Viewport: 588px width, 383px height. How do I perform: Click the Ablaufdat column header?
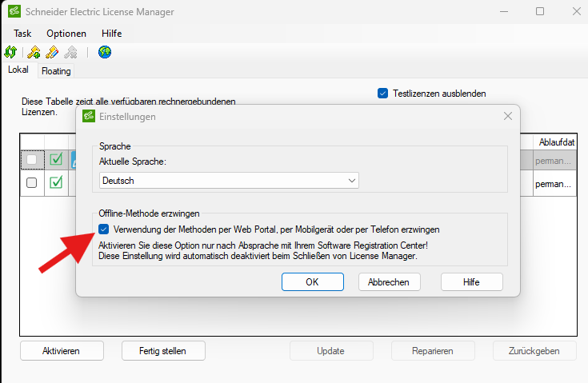[555, 142]
